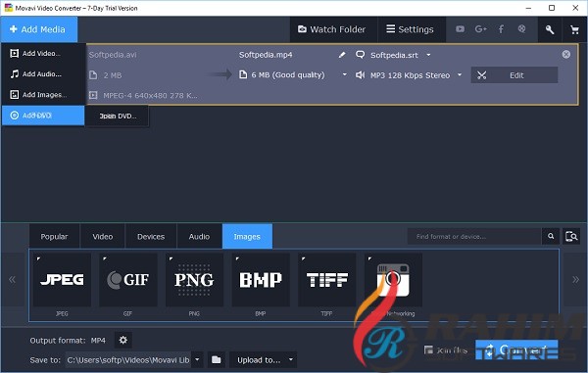Choose Add Audio from the menu
Screen dimensions: 588x373
click(43, 74)
